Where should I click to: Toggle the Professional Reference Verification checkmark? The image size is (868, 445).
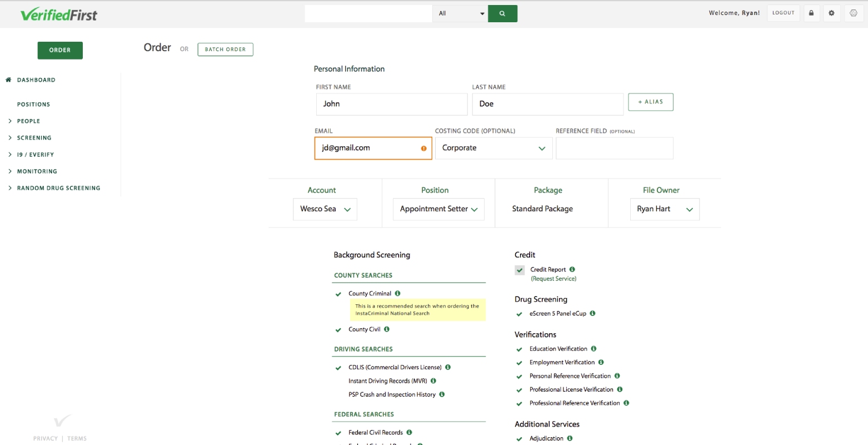click(x=519, y=403)
